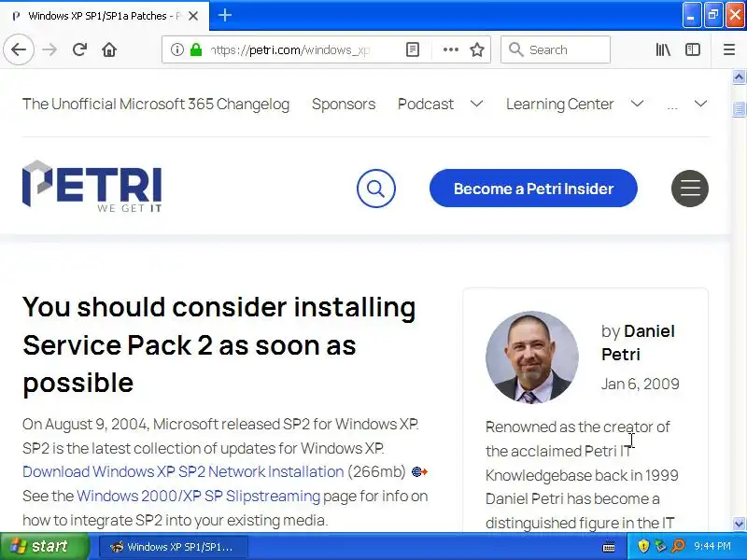
Task: Open Windows 2000/XP SP Slipstreaming link
Action: point(198,497)
